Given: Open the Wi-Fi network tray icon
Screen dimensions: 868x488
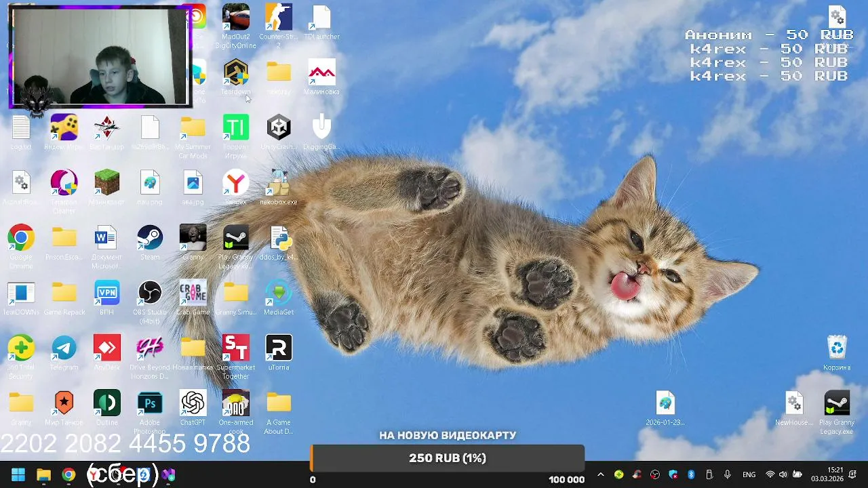Looking at the screenshot, I should [x=770, y=474].
